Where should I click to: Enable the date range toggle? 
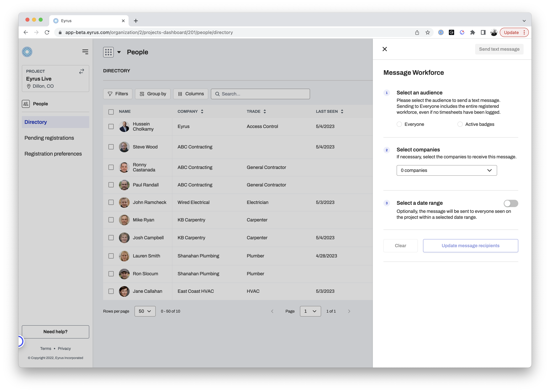pos(511,203)
